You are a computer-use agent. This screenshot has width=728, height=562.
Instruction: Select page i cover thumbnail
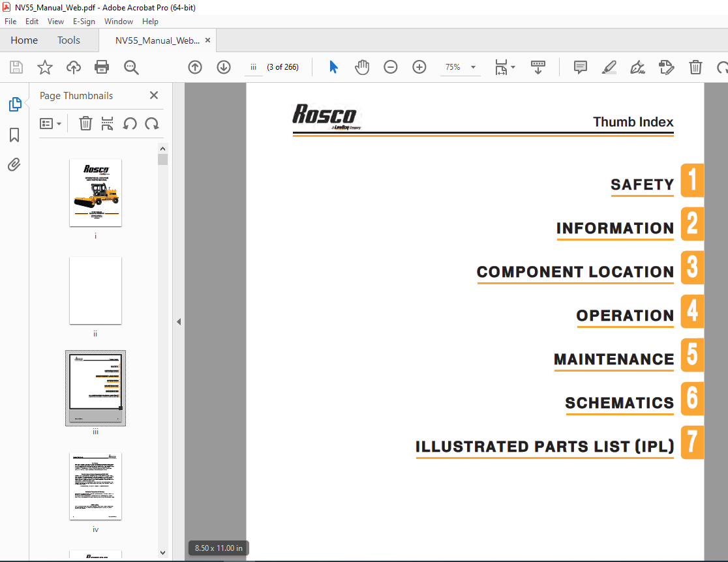tap(96, 192)
